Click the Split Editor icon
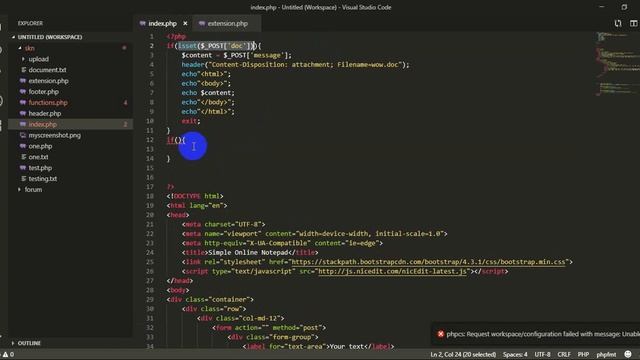The width and height of the screenshot is (640, 360). (633, 24)
